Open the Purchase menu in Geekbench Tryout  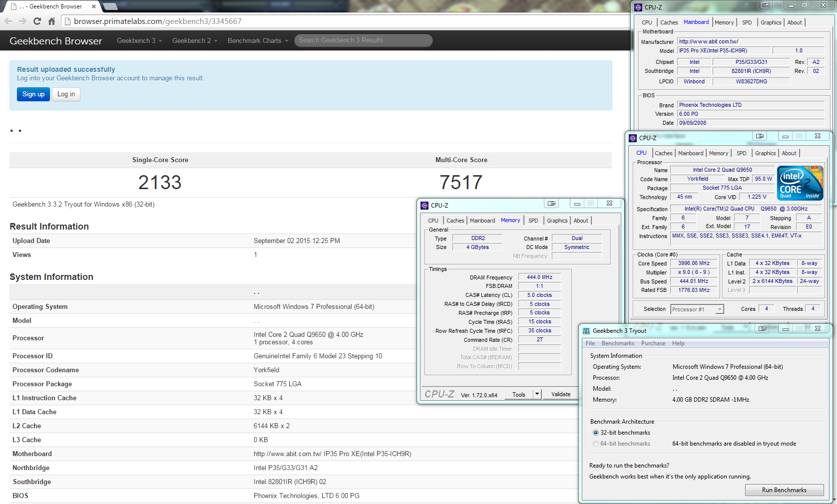[653, 343]
